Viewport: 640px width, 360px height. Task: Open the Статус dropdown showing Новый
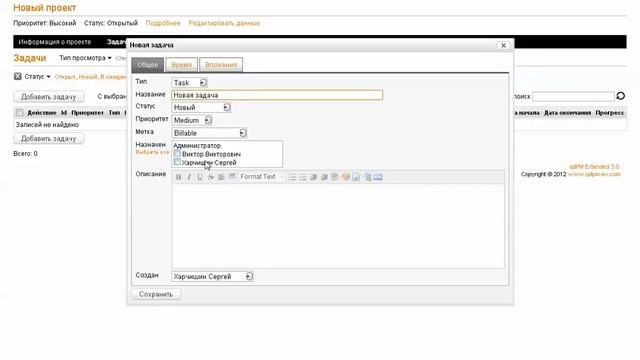point(201,107)
